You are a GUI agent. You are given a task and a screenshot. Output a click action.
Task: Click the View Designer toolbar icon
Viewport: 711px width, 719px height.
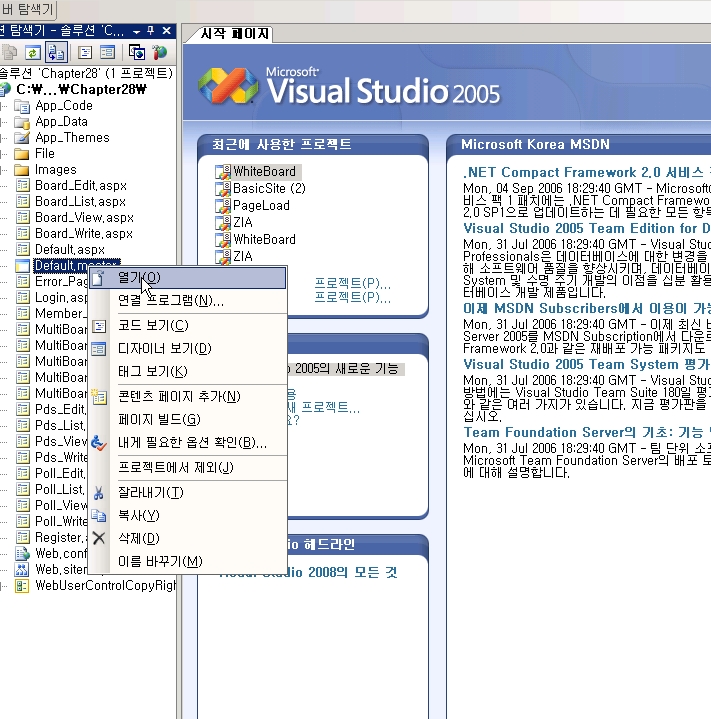(108, 52)
